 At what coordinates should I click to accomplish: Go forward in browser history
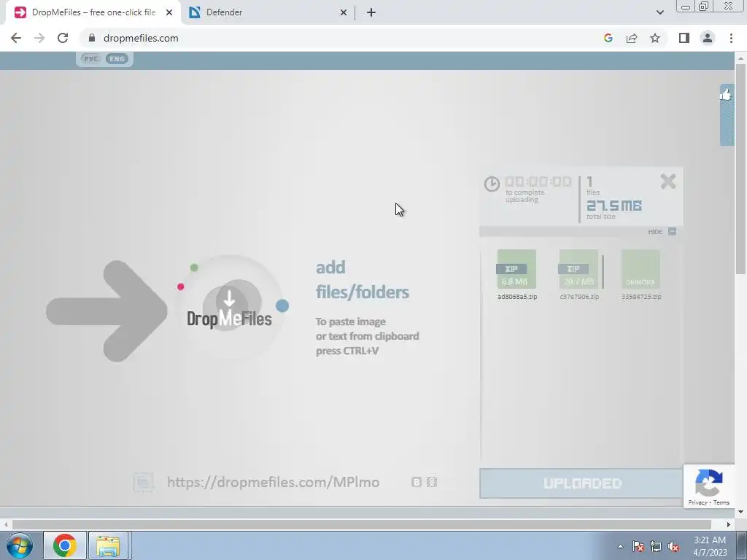coord(39,38)
